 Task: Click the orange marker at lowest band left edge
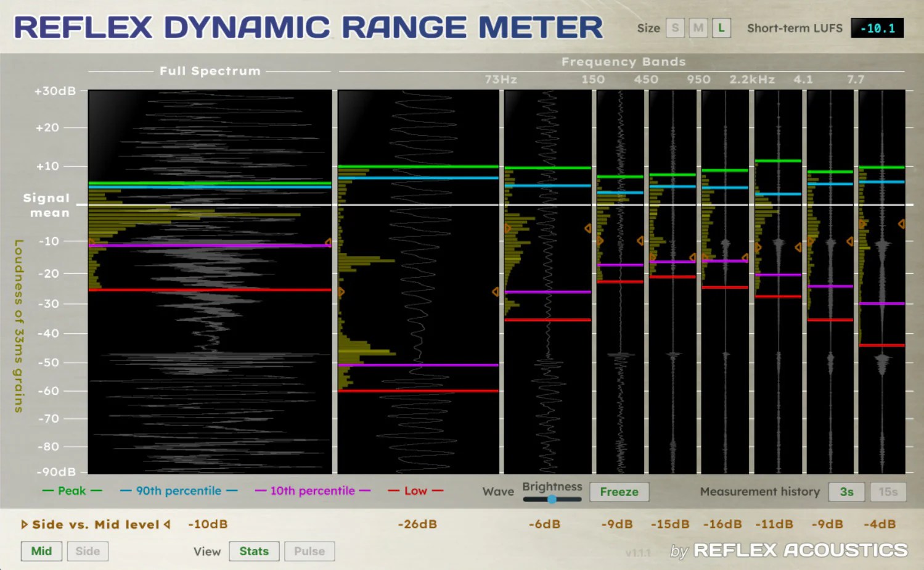click(341, 292)
